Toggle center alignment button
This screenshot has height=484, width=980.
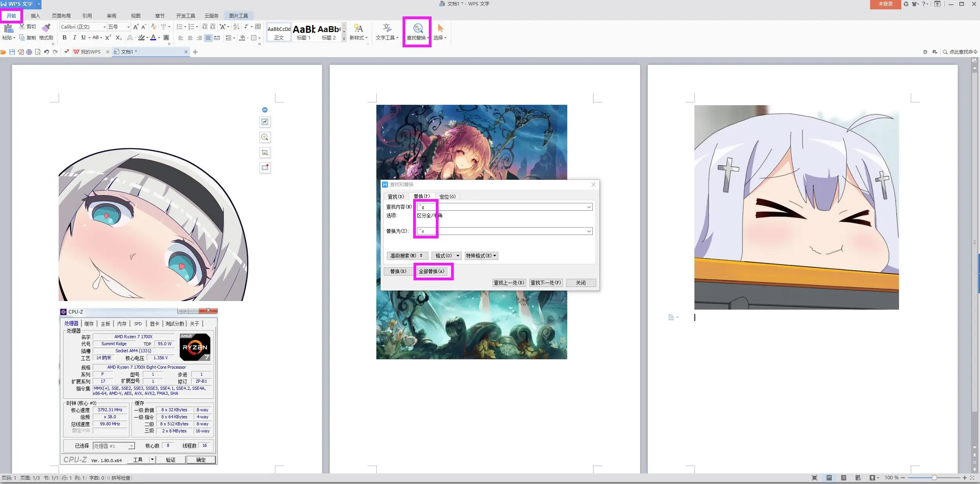coord(190,38)
